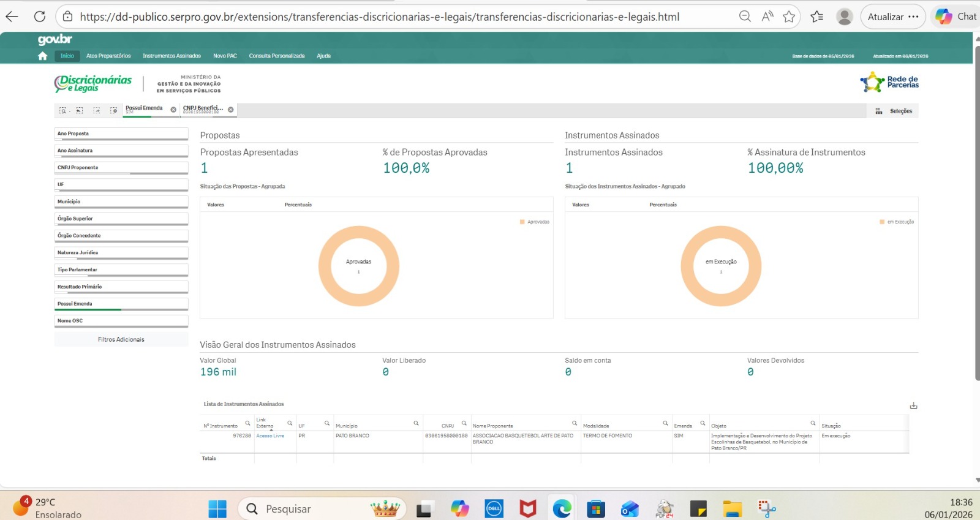This screenshot has width=980, height=520.
Task: Expand the Ano Proposta filter
Action: [x=121, y=134]
